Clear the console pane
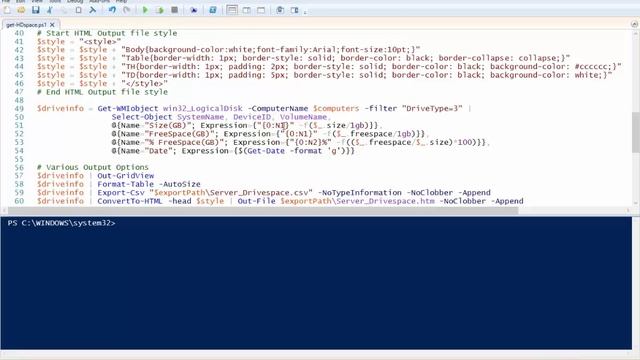 tap(93, 10)
